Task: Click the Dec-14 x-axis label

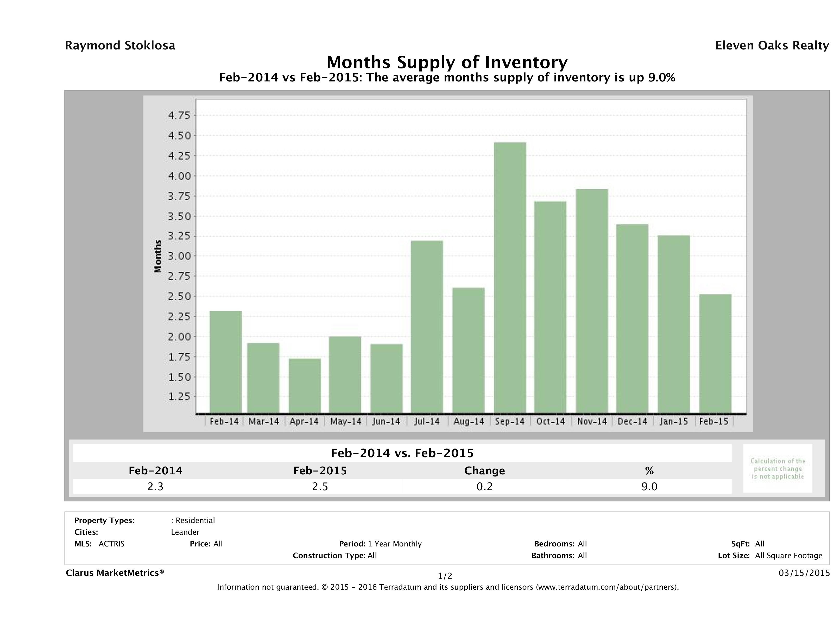Action: pos(632,422)
